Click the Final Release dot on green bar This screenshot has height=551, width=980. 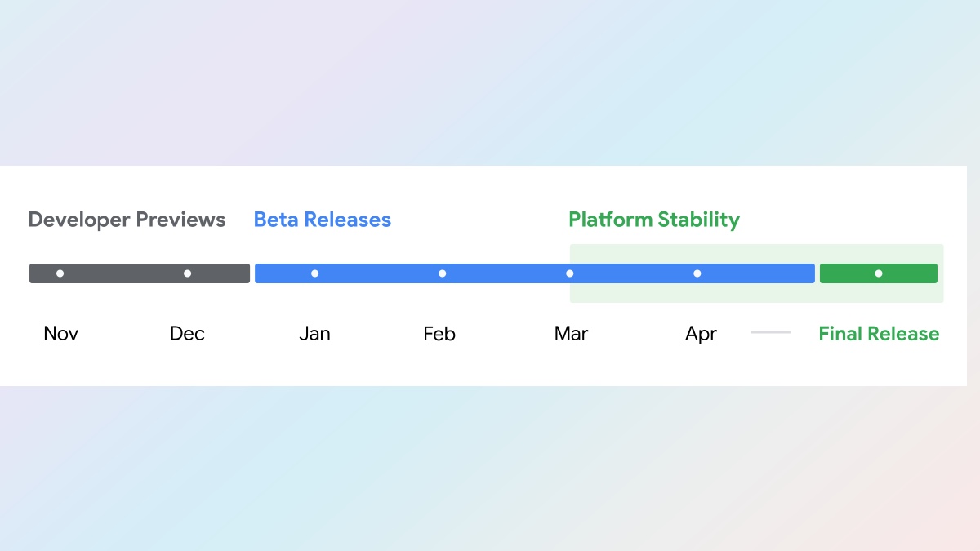pyautogui.click(x=879, y=273)
